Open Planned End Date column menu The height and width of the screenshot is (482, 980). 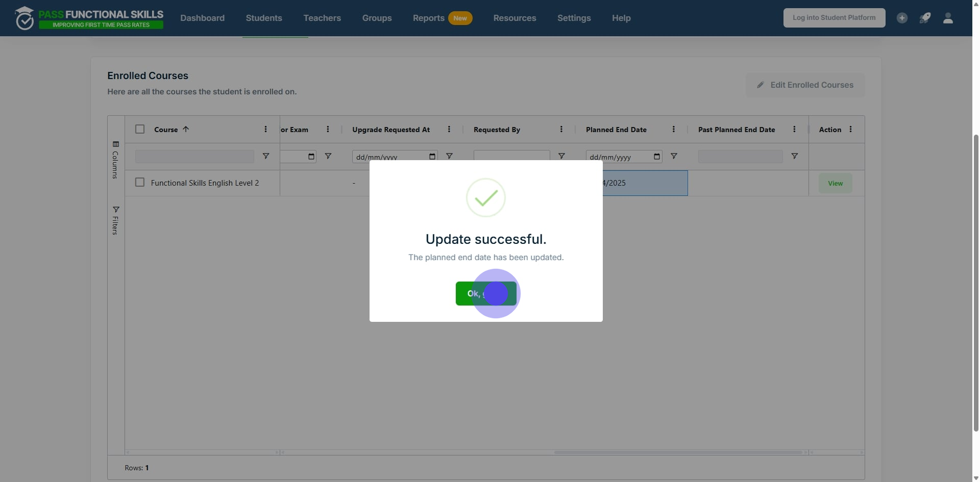point(674,130)
